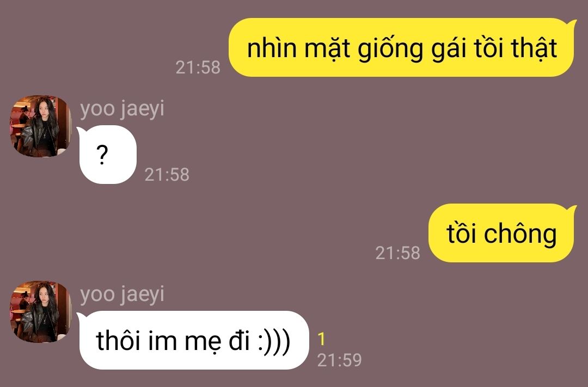Open yoo jaeyi's avatar beside the "?" message

[40, 126]
